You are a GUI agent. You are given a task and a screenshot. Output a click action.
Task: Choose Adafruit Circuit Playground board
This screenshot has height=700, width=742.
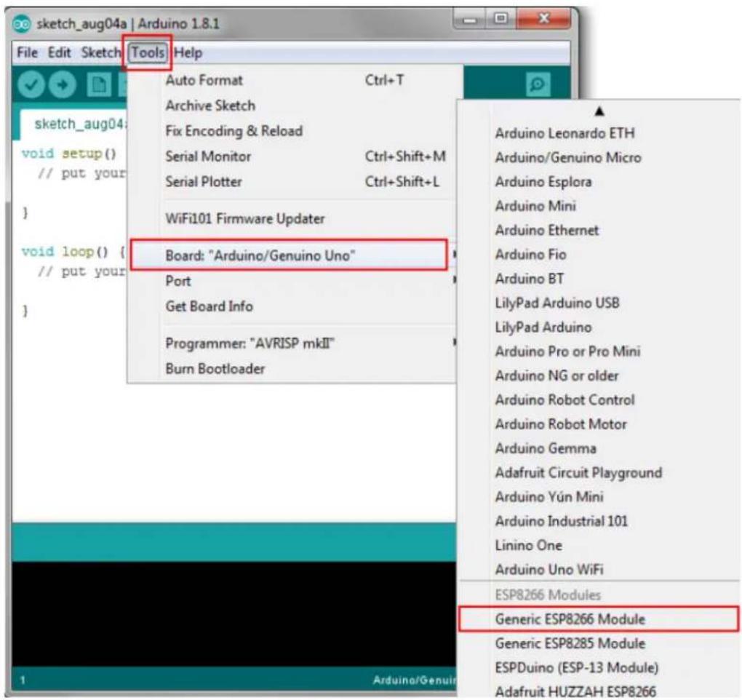599,473
